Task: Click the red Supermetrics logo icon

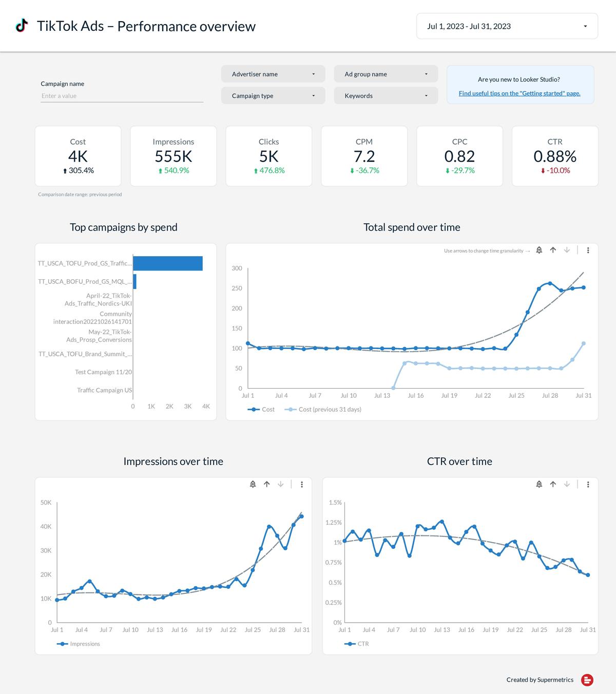Action: point(587,680)
